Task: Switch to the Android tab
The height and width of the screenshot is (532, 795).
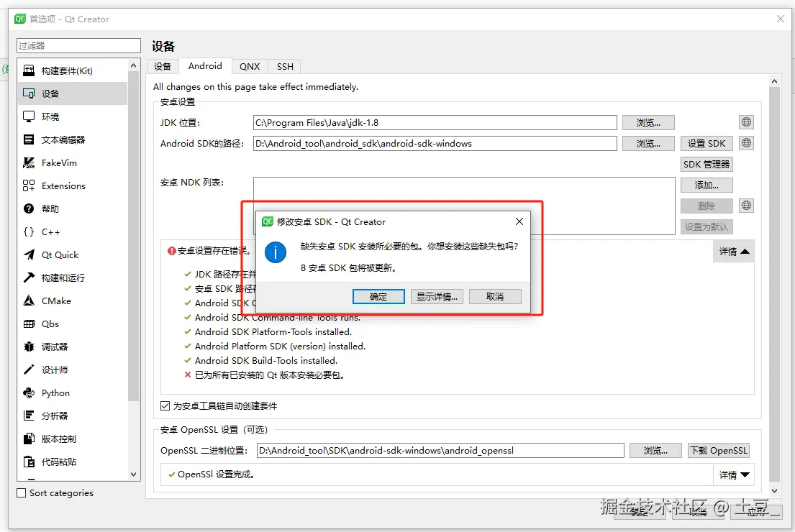Action: pyautogui.click(x=205, y=66)
